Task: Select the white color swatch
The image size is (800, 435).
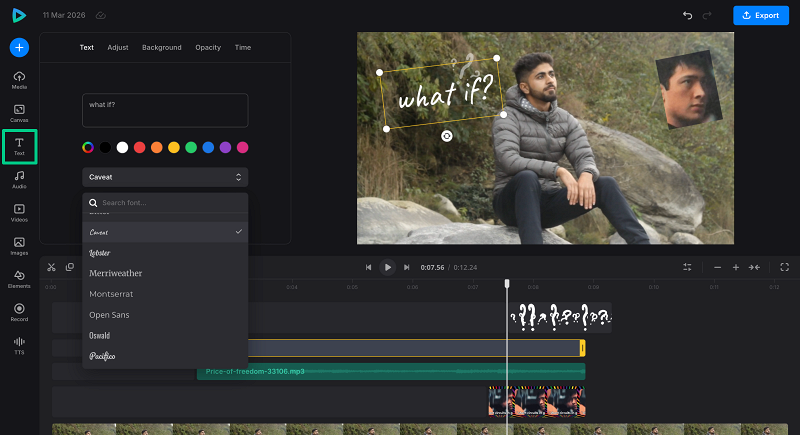Action: coord(122,147)
